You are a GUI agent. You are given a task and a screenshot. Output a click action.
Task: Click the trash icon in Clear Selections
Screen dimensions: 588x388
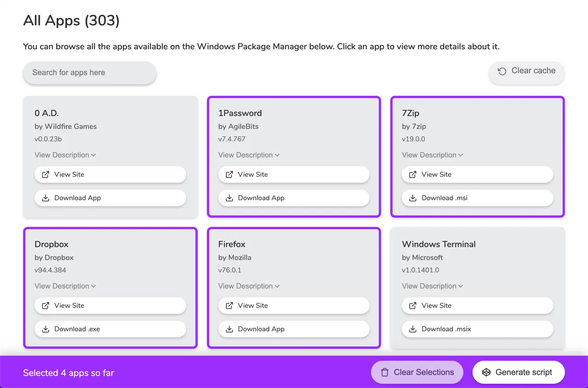pyautogui.click(x=385, y=372)
